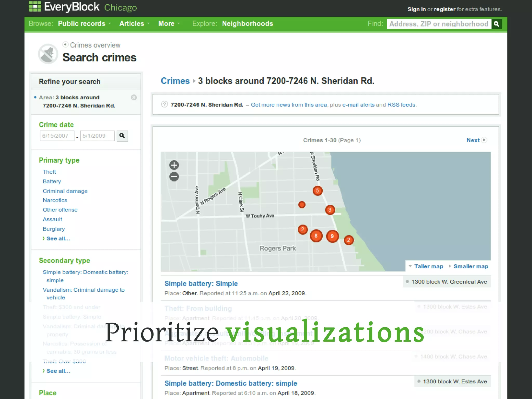Viewport: 532px width, 399px height.
Task: Submit crime date range search icon
Action: point(122,136)
